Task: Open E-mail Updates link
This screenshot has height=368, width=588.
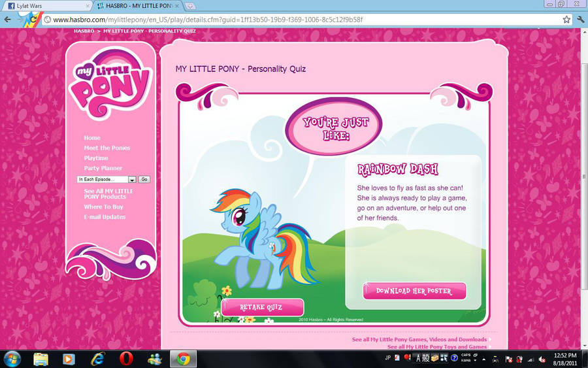Action: click(105, 217)
